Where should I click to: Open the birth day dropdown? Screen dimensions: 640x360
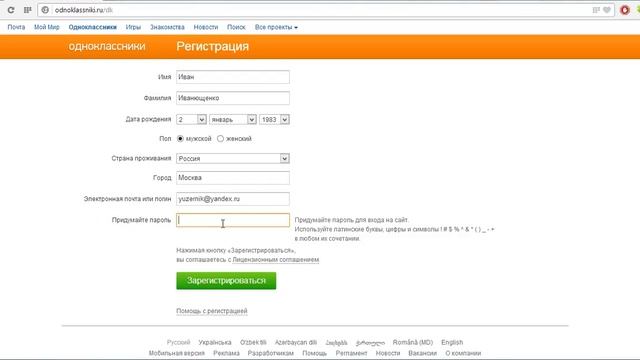click(x=191, y=119)
